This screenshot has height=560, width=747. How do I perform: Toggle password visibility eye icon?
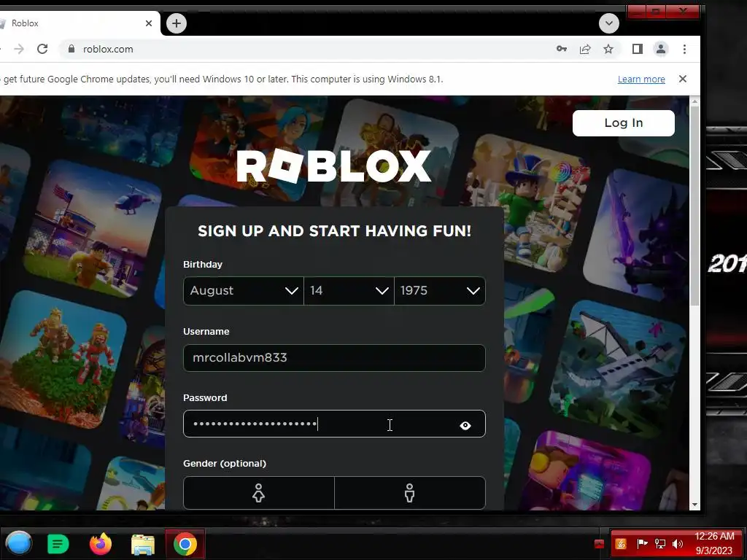465,426
